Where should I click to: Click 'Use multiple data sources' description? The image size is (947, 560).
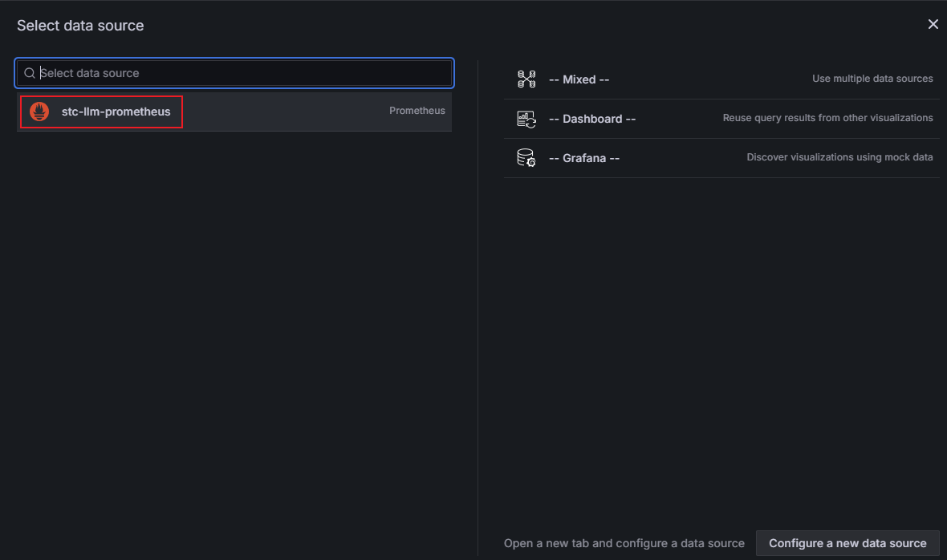872,79
